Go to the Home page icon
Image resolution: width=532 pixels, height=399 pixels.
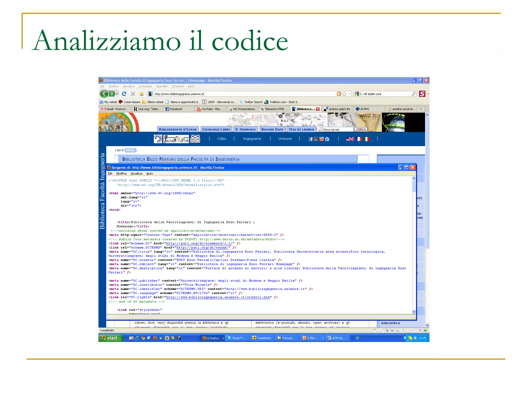coord(142,94)
